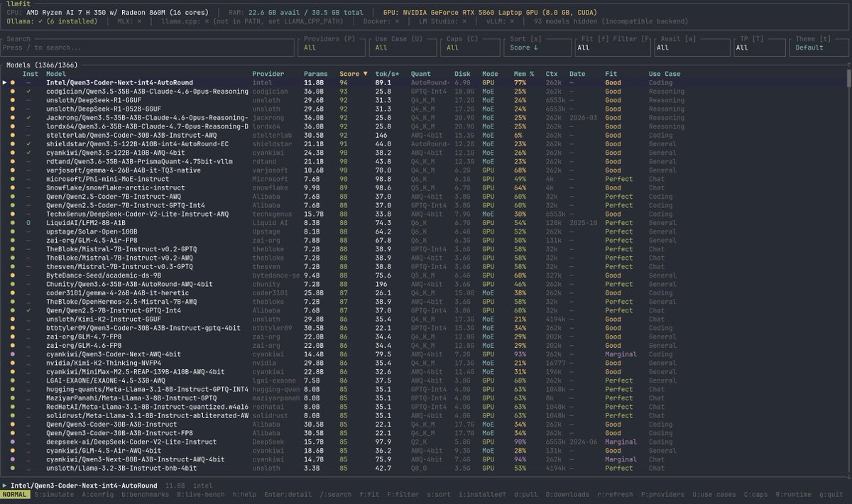Image resolution: width=852 pixels, height=504 pixels.
Task: Open the Use Case (U) filter
Action: (x=402, y=47)
